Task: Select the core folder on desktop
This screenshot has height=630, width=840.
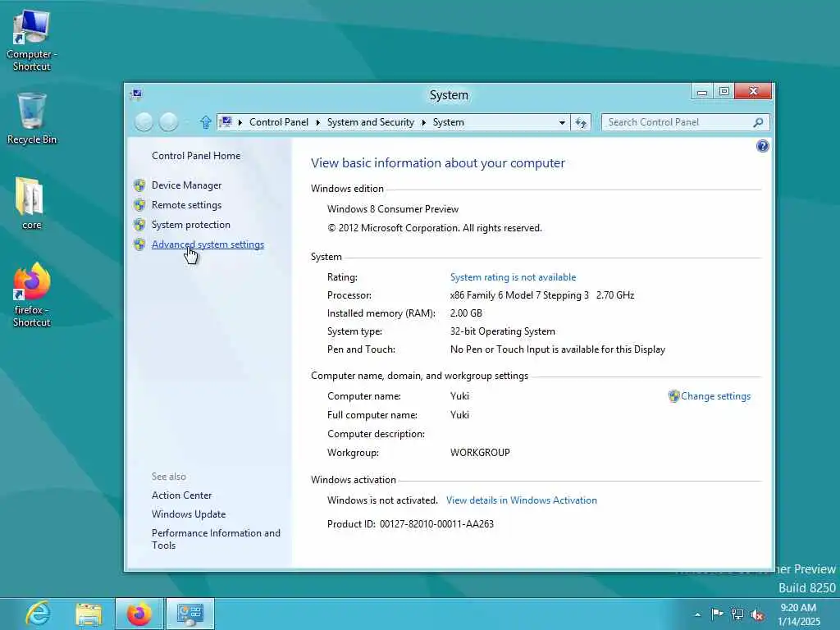Action: [x=31, y=203]
